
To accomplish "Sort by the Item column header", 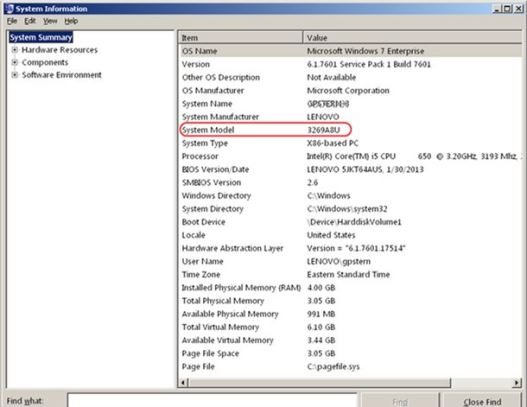I will point(240,38).
